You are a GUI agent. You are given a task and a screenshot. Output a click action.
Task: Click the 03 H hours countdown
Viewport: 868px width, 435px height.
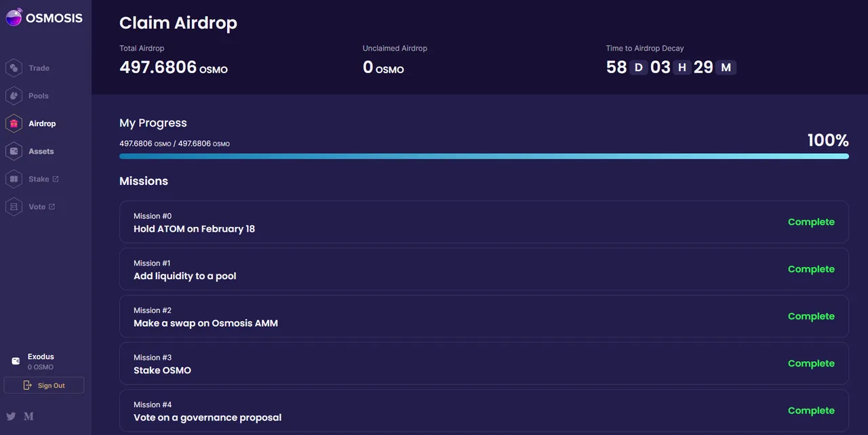[x=671, y=67]
